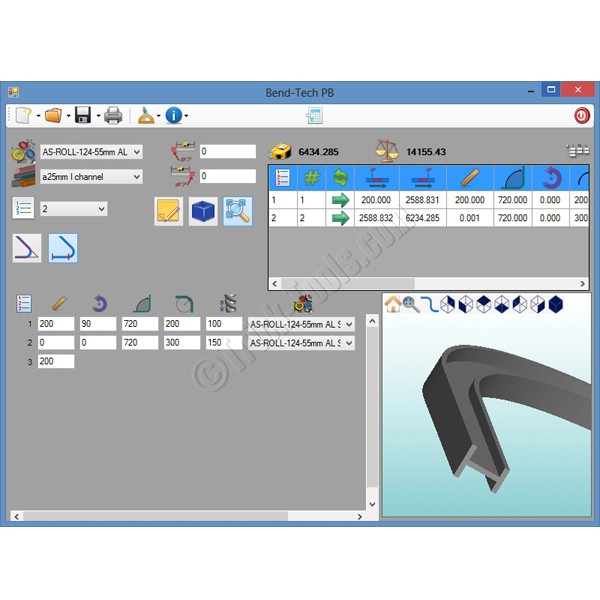
Task: Open the yellow notes pencil button
Action: [x=169, y=211]
